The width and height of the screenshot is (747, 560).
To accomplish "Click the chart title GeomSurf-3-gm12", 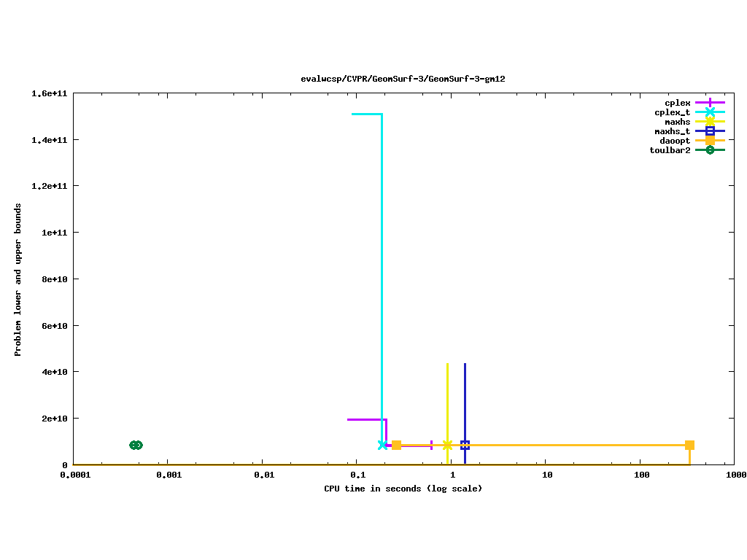I will (403, 79).
